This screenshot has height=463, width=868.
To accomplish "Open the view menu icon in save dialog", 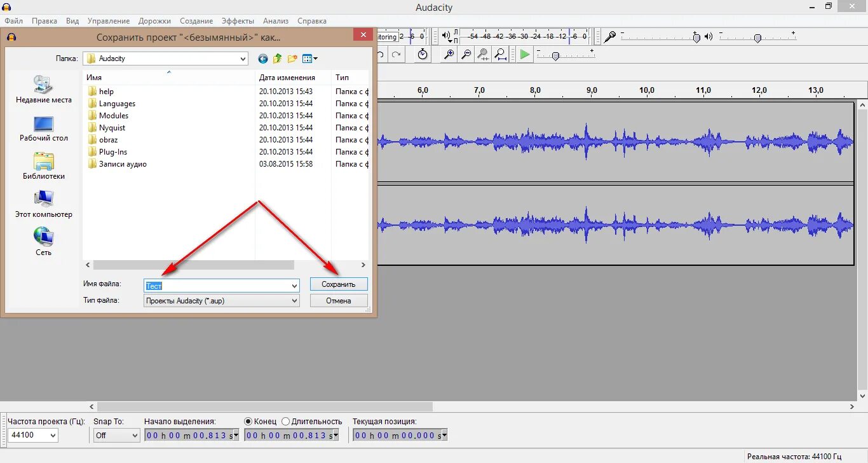I will click(x=309, y=59).
